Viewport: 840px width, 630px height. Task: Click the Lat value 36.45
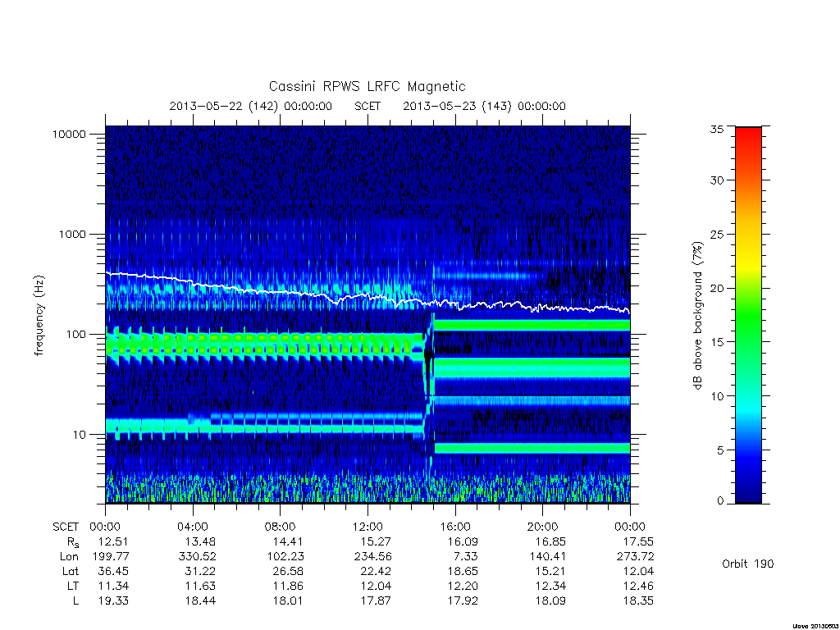click(113, 571)
